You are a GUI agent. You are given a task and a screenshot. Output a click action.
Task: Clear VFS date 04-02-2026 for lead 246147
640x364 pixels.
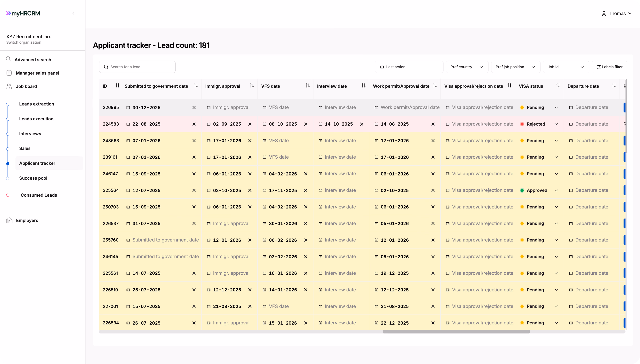tap(306, 174)
